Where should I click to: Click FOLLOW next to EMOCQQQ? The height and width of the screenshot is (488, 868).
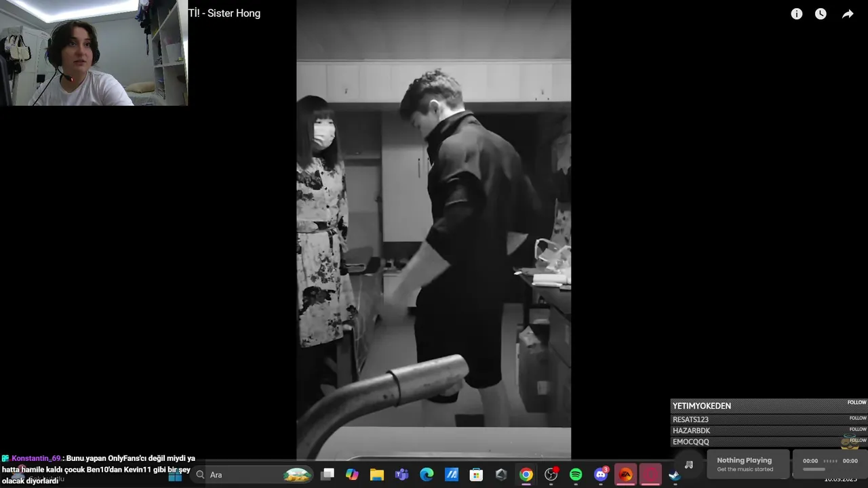pyautogui.click(x=858, y=440)
